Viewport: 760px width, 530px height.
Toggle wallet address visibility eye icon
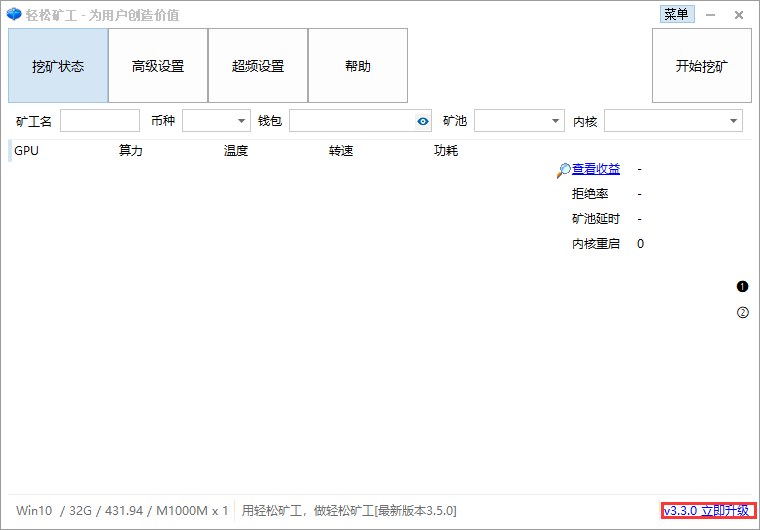coord(423,121)
